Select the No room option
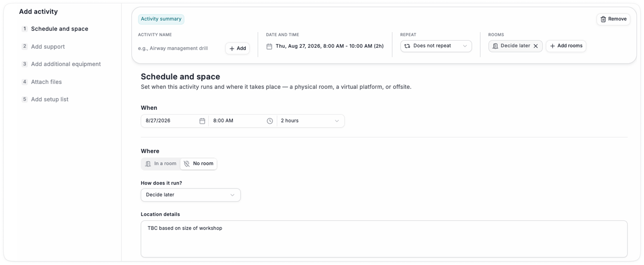 (199, 164)
